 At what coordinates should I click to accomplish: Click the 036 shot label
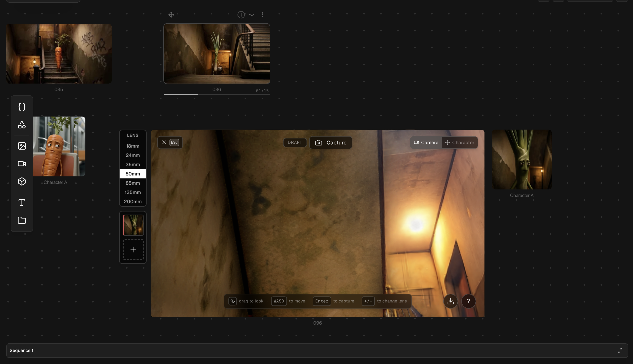click(x=217, y=90)
